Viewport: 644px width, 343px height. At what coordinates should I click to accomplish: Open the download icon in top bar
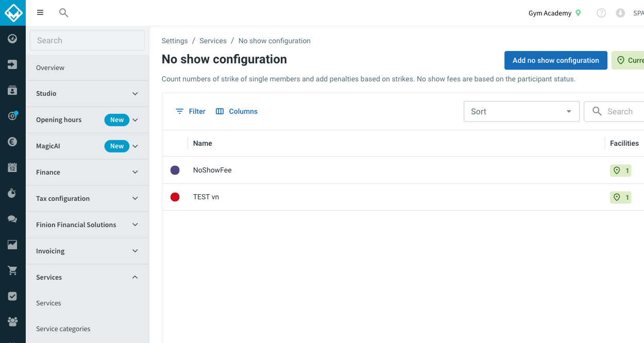coord(620,13)
